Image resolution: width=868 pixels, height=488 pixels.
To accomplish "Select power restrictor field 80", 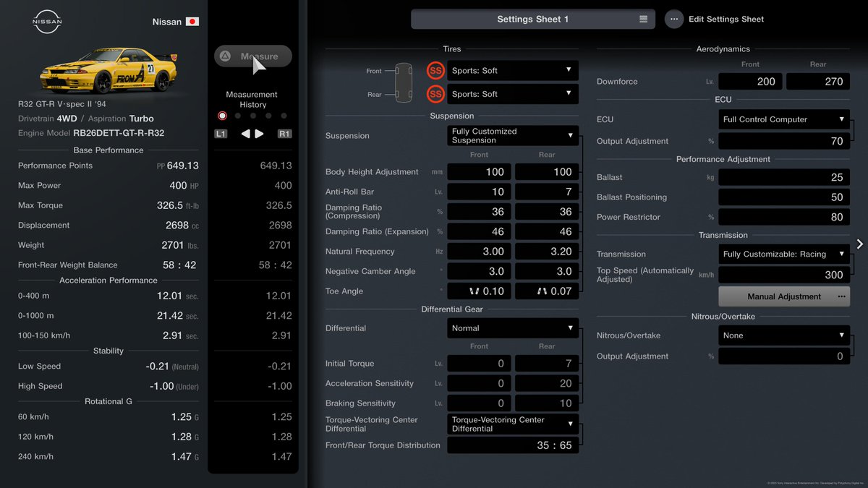I will [x=784, y=217].
